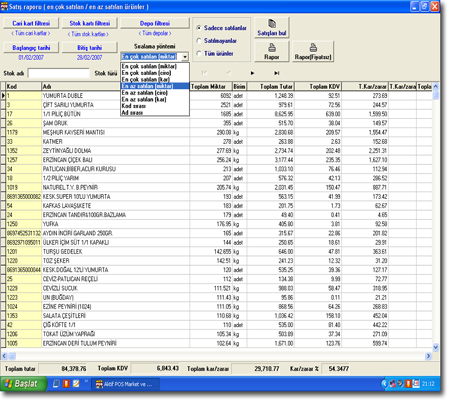Choose En az satılan (ciro) entry

[155, 93]
